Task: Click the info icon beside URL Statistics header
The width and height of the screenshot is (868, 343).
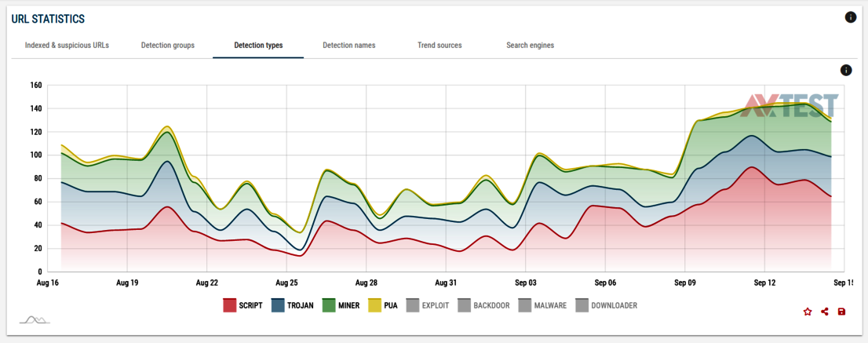Action: click(851, 17)
